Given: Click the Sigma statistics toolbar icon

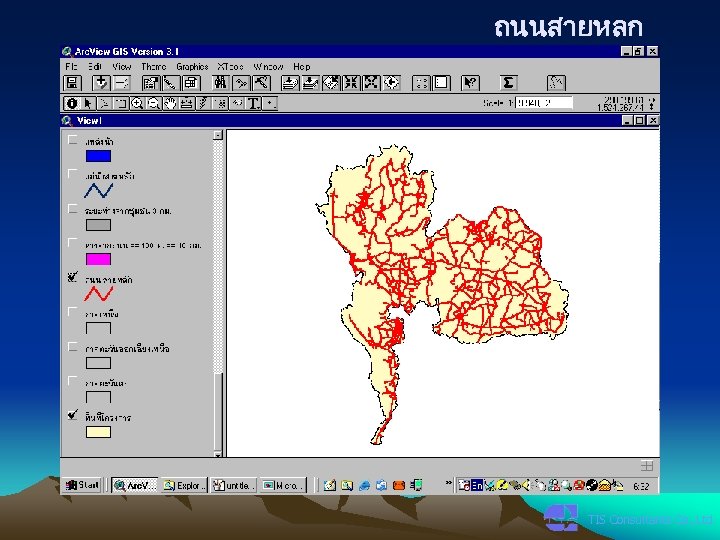Looking at the screenshot, I should coord(508,83).
